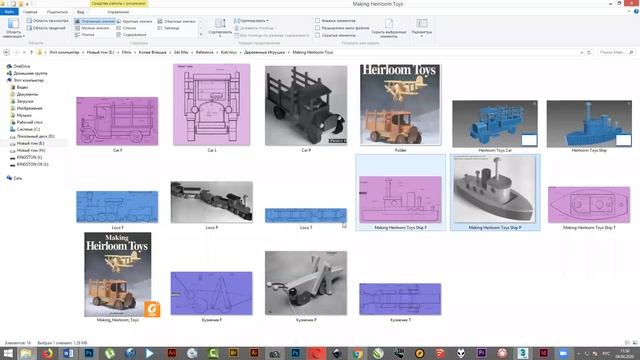The height and width of the screenshot is (360, 640).
Task: Open Adobe Premiere from the taskbar
Action: pos(481,353)
